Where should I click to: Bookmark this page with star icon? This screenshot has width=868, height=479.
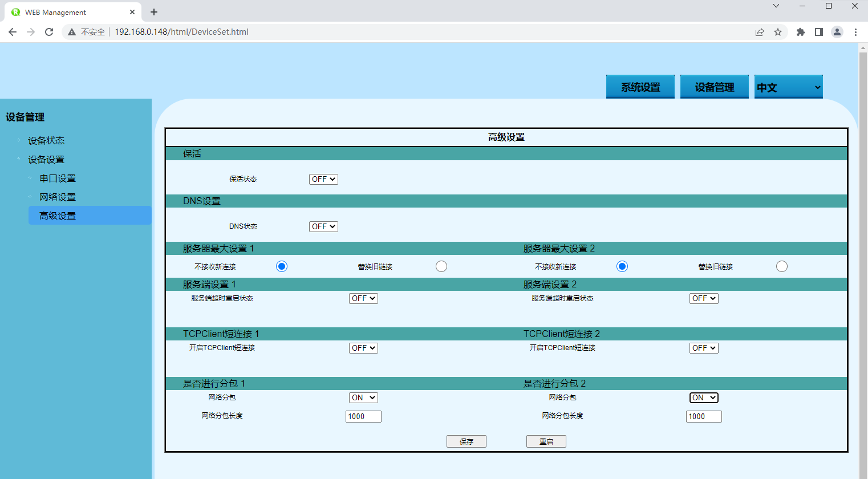778,32
